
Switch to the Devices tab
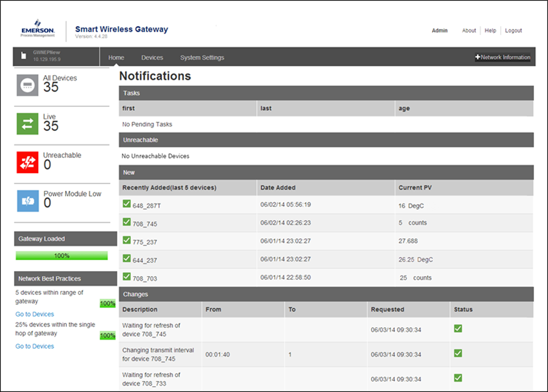[152, 57]
